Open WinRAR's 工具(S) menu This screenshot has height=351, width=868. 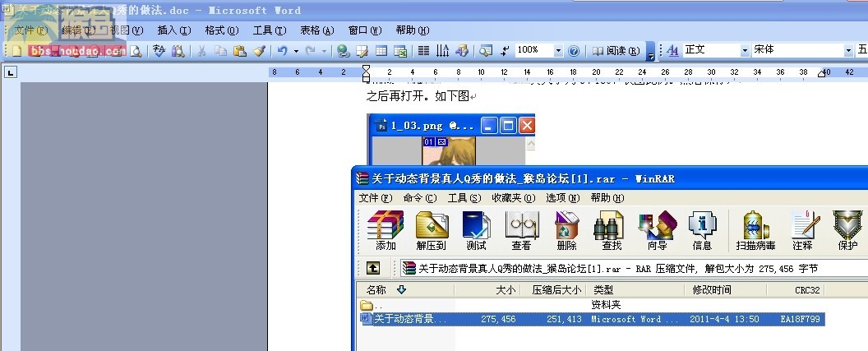coord(464,197)
